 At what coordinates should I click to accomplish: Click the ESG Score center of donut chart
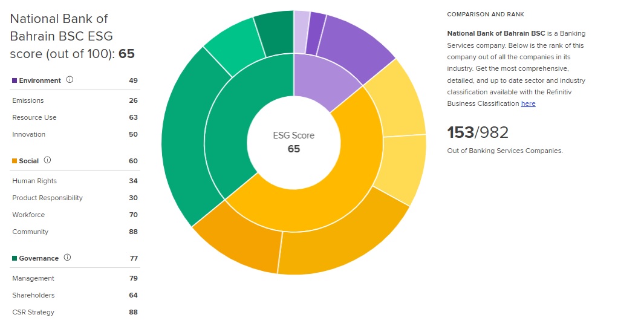[293, 142]
